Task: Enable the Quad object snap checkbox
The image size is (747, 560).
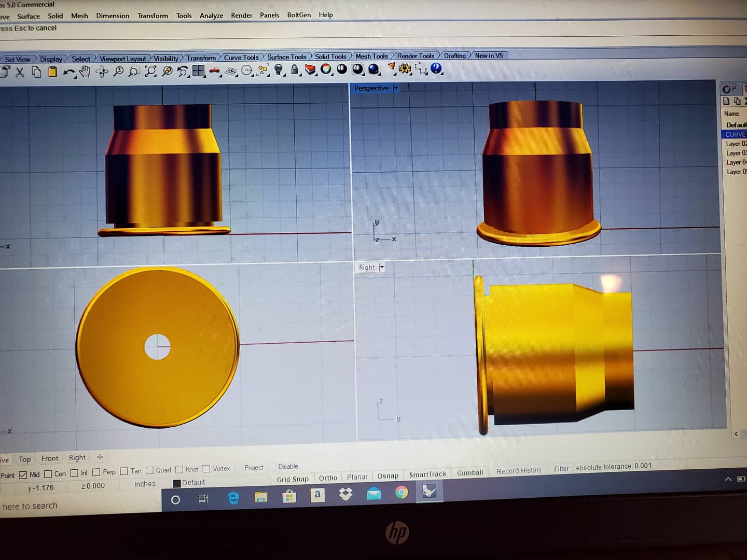Action: (x=149, y=470)
